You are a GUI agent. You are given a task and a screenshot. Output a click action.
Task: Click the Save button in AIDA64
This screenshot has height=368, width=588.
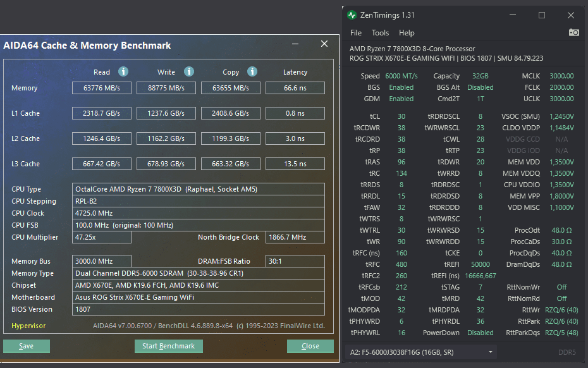tap(27, 346)
